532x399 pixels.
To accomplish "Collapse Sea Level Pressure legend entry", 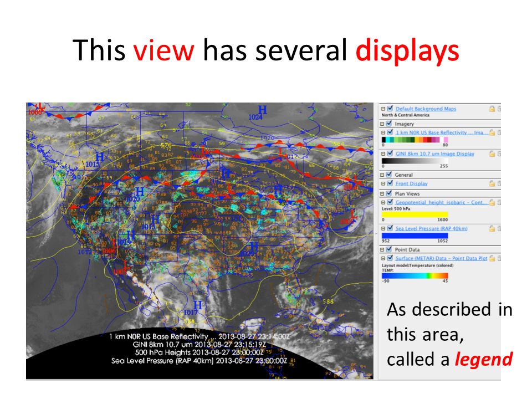I will pyautogui.click(x=383, y=229).
